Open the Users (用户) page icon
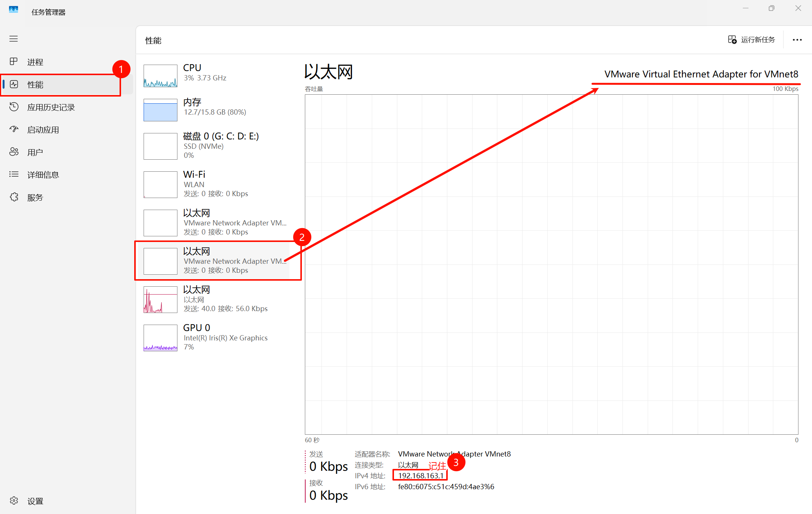 point(14,152)
